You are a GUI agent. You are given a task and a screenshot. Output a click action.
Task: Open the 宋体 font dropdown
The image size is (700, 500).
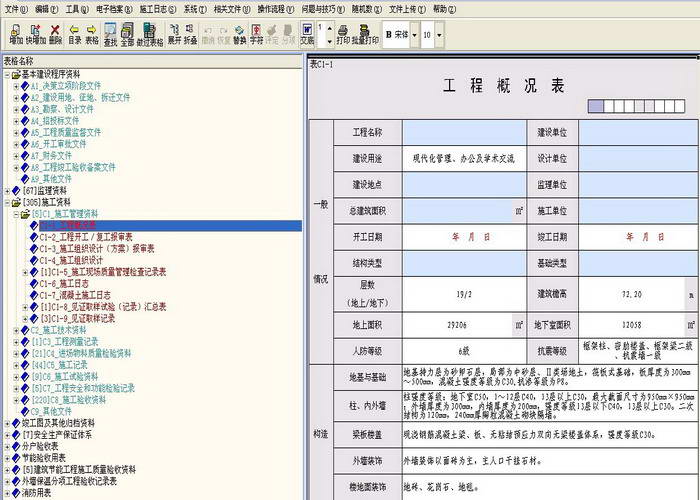tap(415, 35)
